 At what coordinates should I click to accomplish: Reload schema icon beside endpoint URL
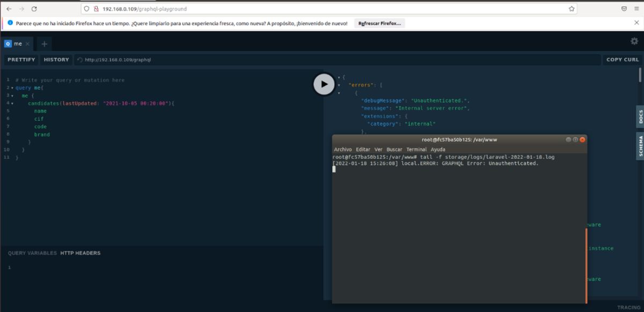click(x=79, y=60)
